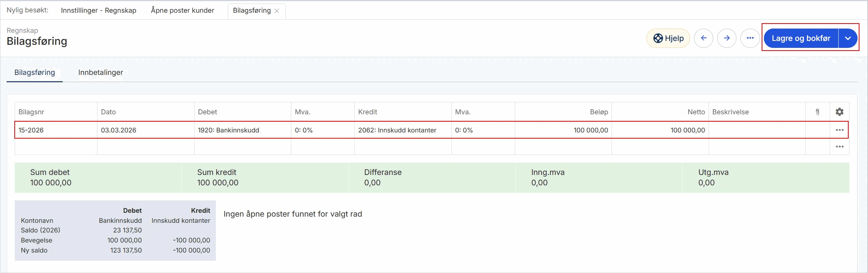Click the Netto cell 100 000,00

[660, 130]
